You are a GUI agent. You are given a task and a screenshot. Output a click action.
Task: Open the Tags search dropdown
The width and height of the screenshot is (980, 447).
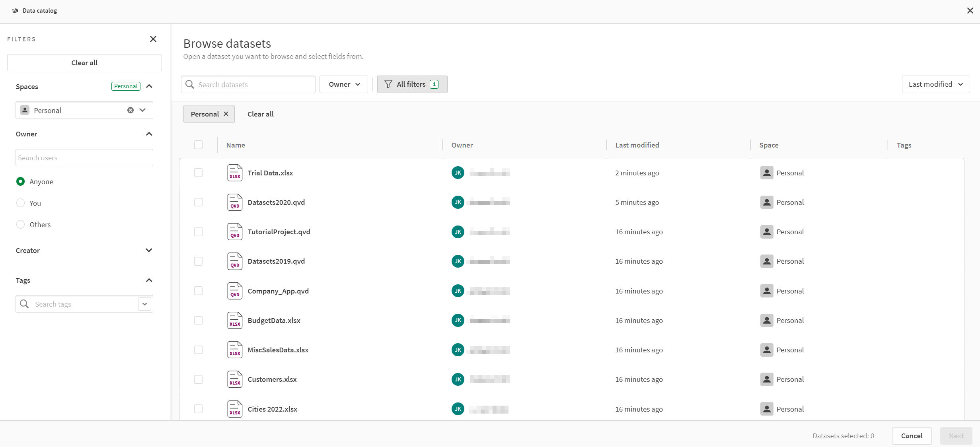144,304
